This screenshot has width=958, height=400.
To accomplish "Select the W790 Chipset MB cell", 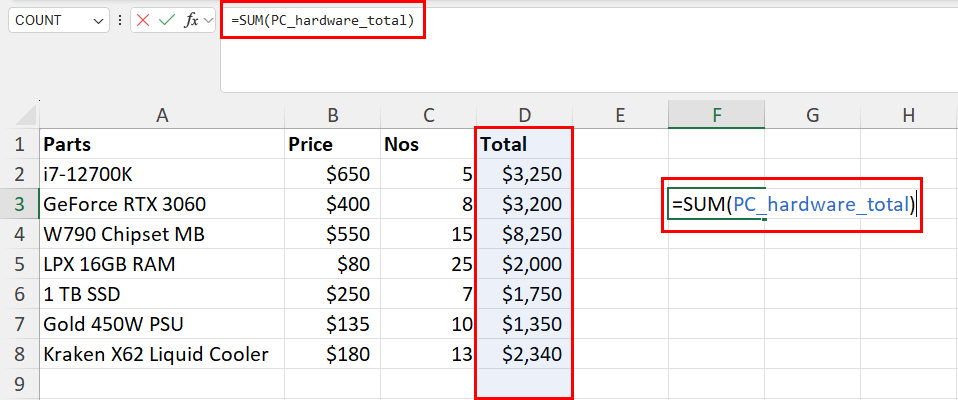I will [x=162, y=234].
